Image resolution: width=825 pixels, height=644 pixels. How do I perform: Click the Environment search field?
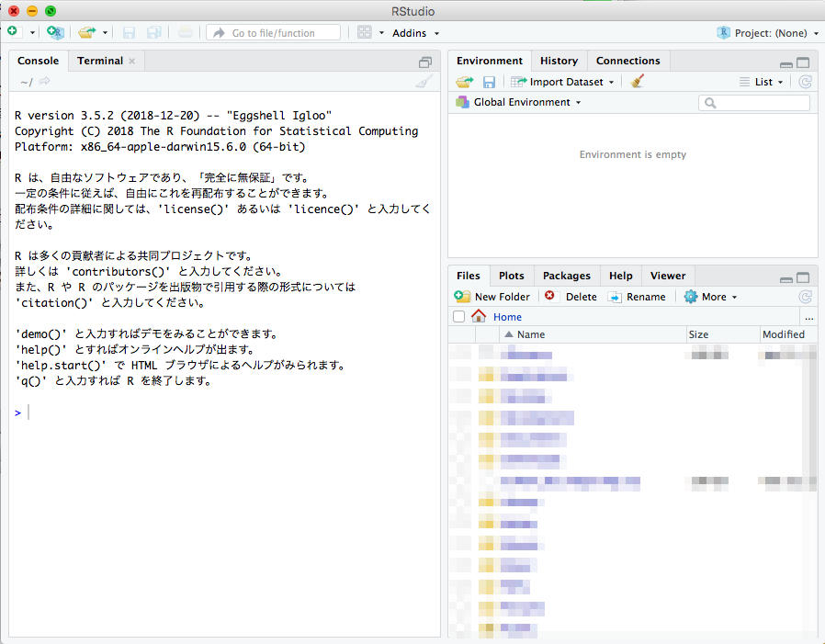click(754, 103)
